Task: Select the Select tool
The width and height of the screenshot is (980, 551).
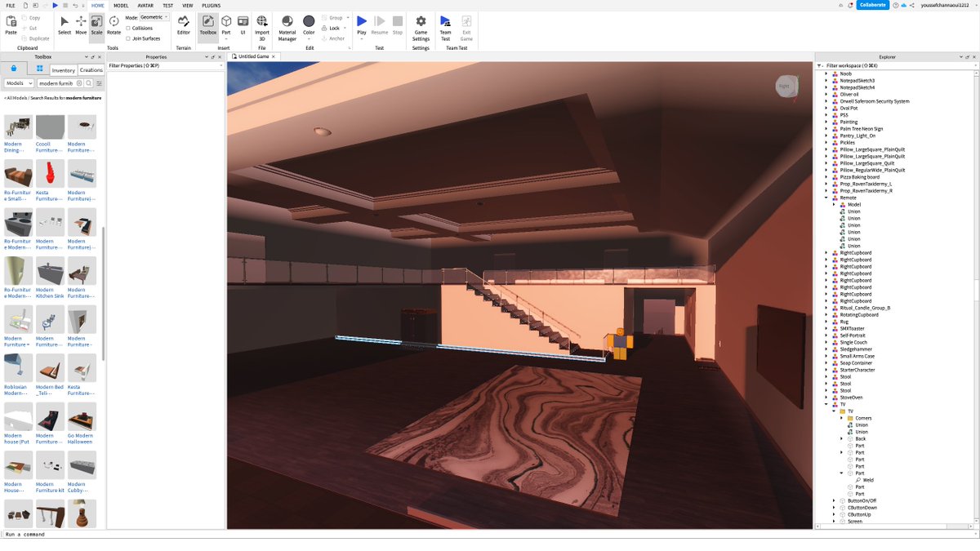Action: click(65, 25)
